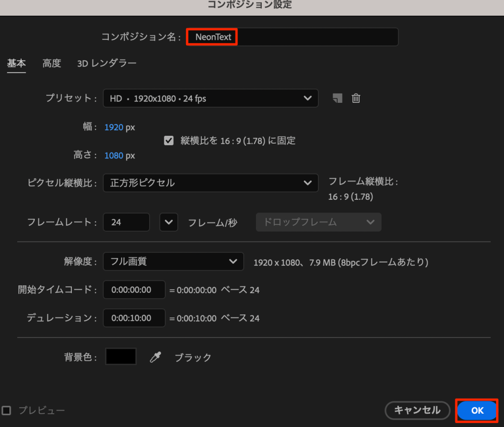Click the disabled ドロップフレーム dropdown
The width and height of the screenshot is (504, 427).
[x=318, y=222]
